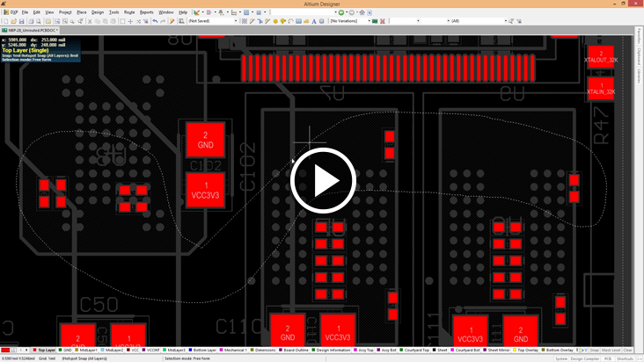The image size is (644, 362).
Task: Switch to the Top Layer tab
Action: pyautogui.click(x=45, y=350)
